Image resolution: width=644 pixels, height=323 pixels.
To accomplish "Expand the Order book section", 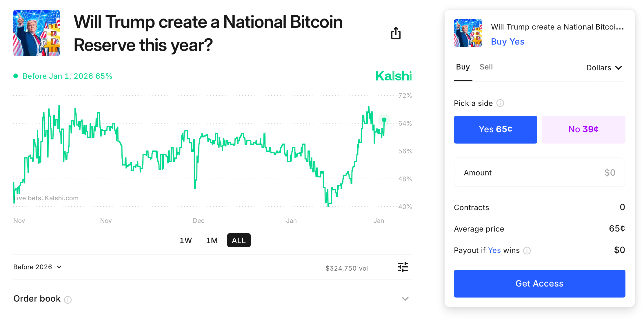I will pos(405,299).
